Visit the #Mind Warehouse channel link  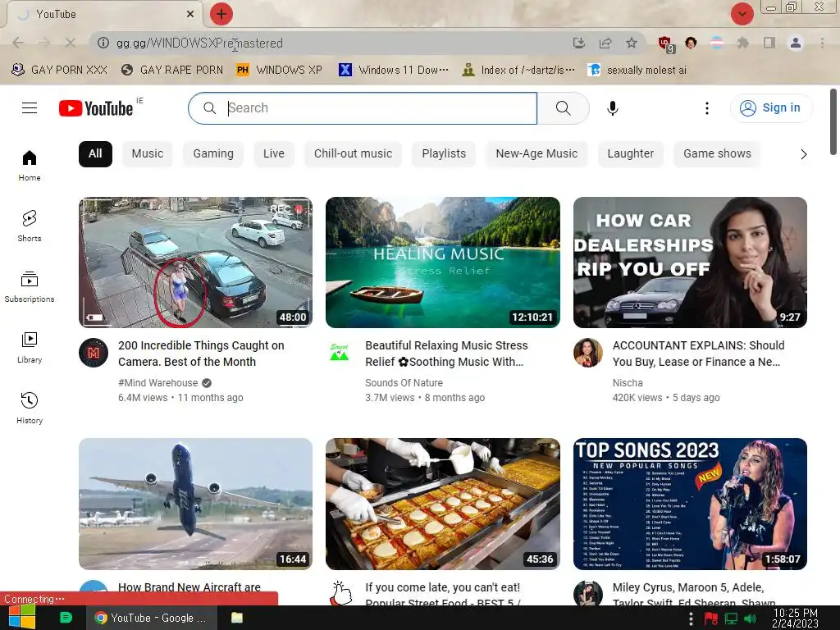(x=158, y=383)
